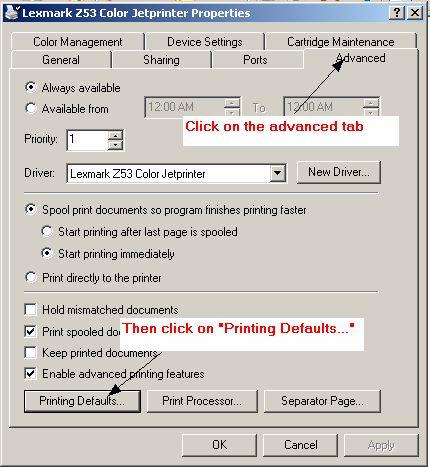Click the printer icon in title bar
The image size is (430, 467).
[x=12, y=13]
